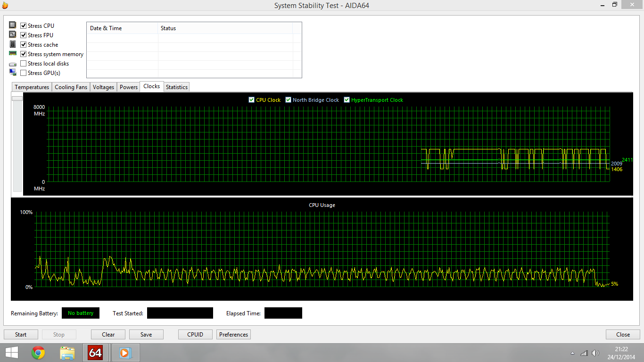The image size is (644, 362).
Task: Open Preferences dialog
Action: tap(233, 335)
